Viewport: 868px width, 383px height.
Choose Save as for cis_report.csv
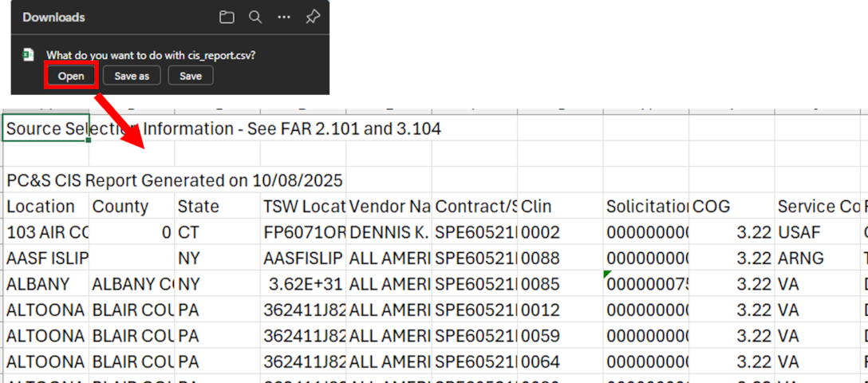pyautogui.click(x=132, y=76)
